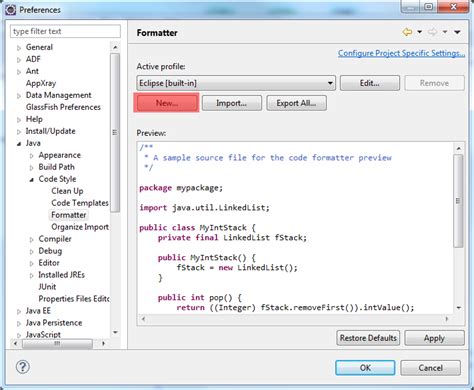Click the back navigation arrow icon

pos(407,32)
